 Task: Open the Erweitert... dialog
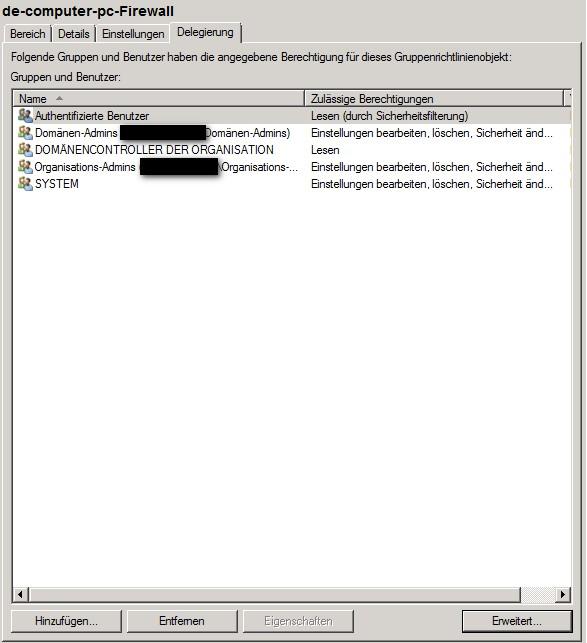pos(517,621)
